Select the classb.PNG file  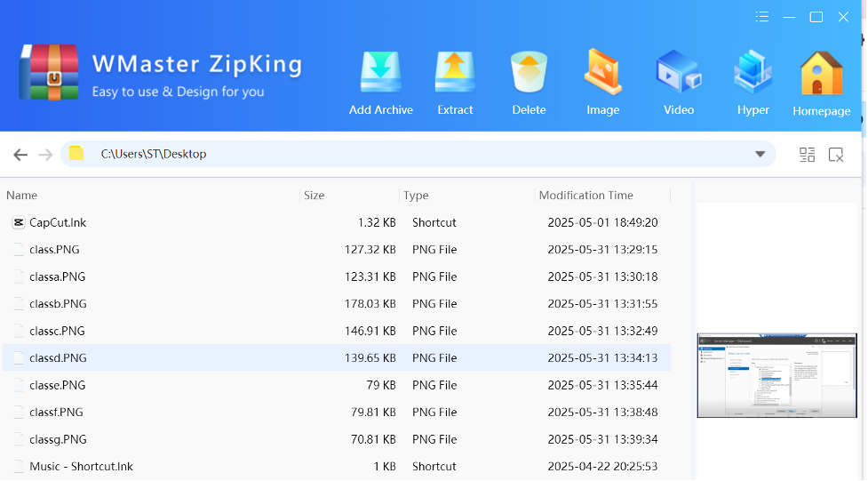pyautogui.click(x=58, y=304)
